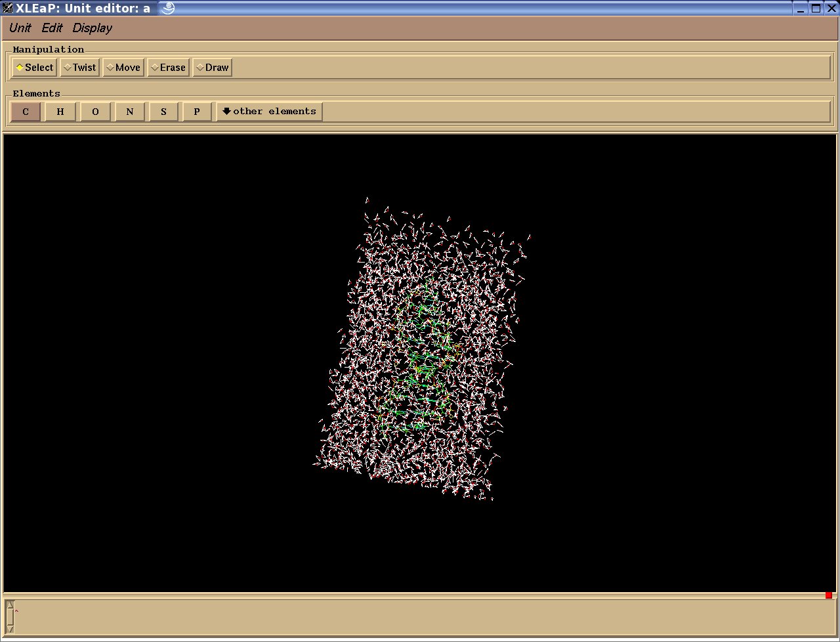Click the message area vertical scrollbar
The image size is (840, 642).
10,617
